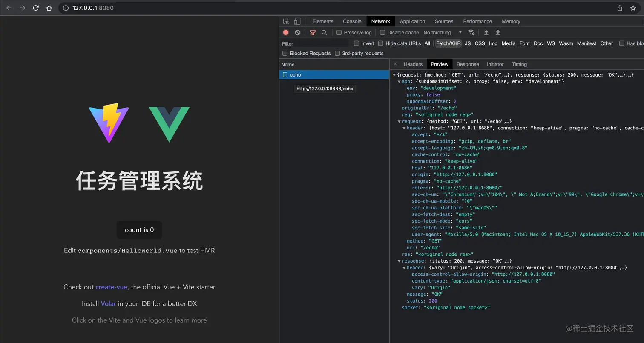Activate the inspect element picker icon
This screenshot has width=644, height=343.
pyautogui.click(x=286, y=21)
